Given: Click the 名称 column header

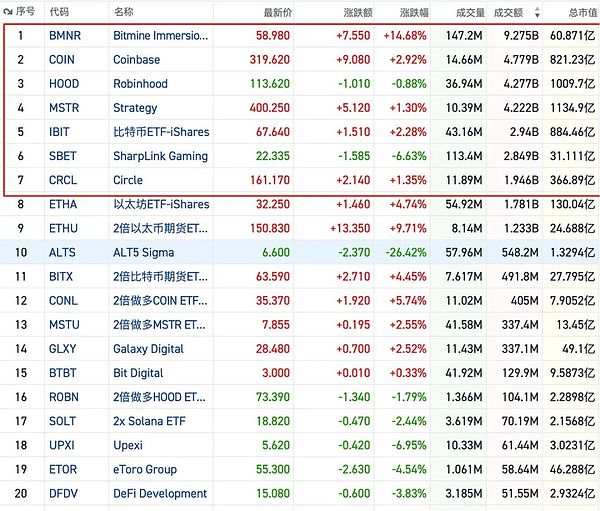Looking at the screenshot, I should point(124,13).
